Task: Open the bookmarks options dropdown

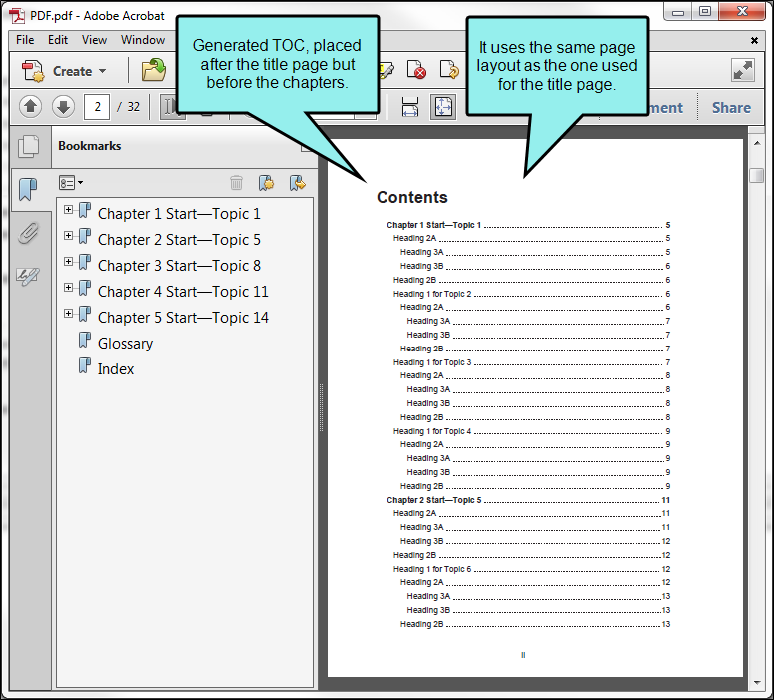Action: tap(71, 183)
